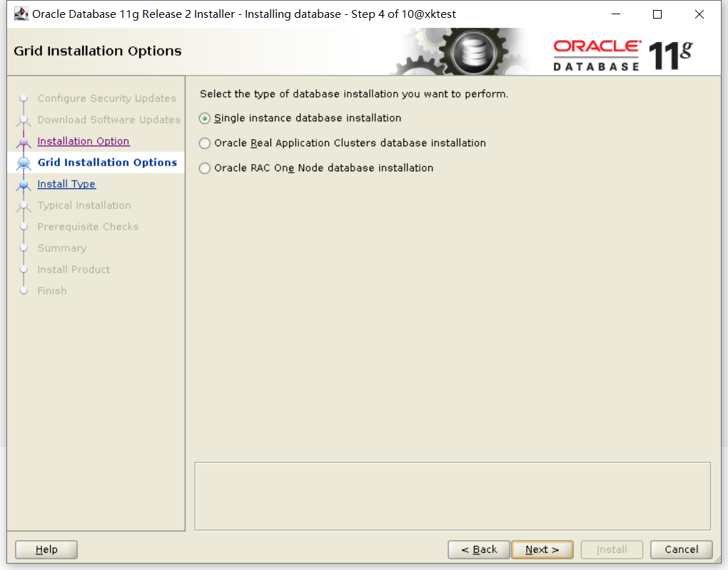Click Summary step text
The height and width of the screenshot is (570, 728).
[x=62, y=248]
